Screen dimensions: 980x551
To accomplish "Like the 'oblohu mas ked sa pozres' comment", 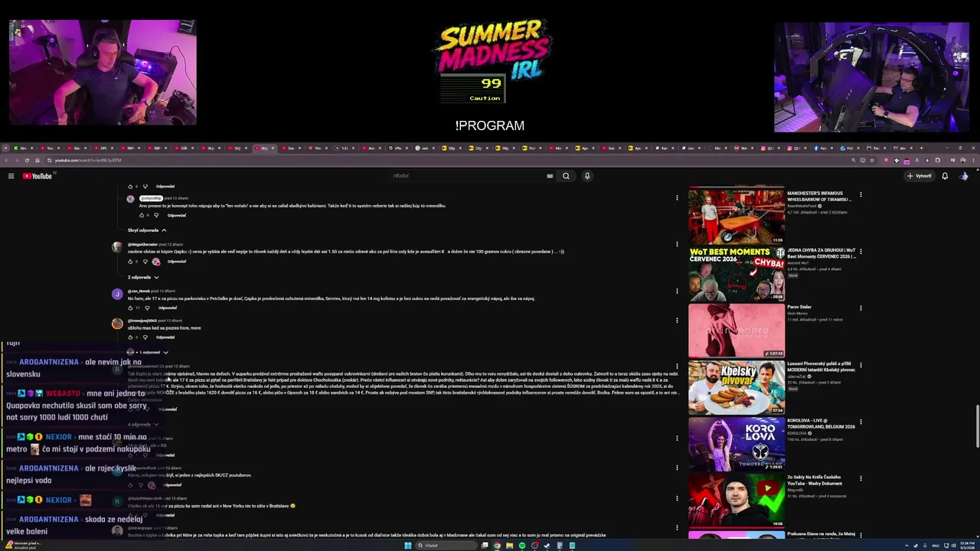I will click(x=130, y=337).
